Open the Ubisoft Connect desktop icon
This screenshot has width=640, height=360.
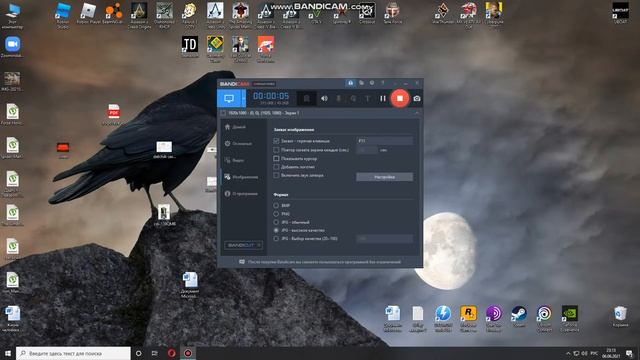click(x=544, y=318)
